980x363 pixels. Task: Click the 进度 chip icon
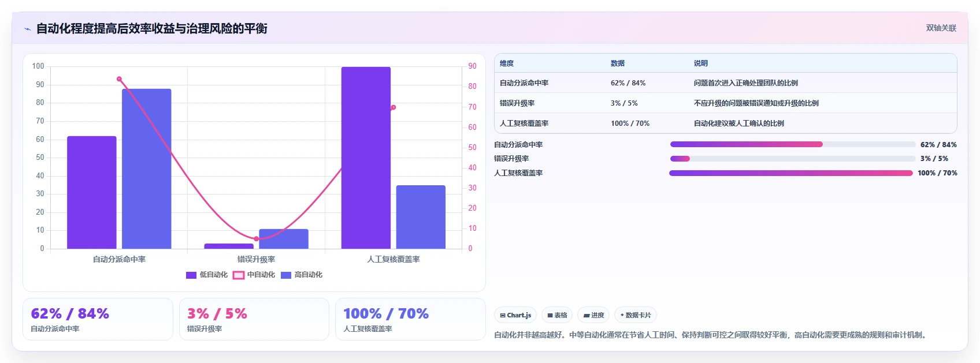(x=586, y=315)
